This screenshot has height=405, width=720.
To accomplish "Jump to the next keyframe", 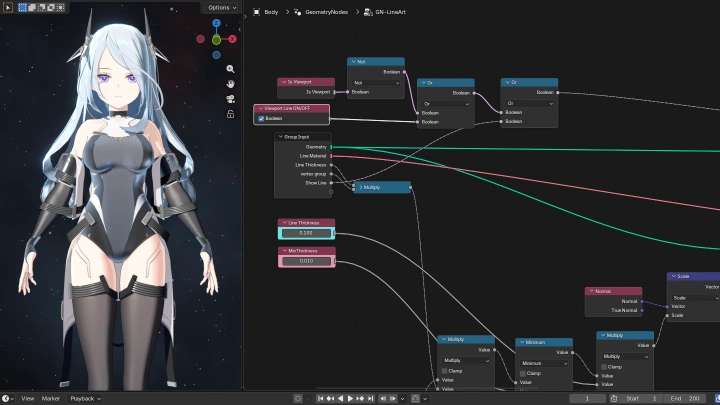I will (x=360, y=399).
